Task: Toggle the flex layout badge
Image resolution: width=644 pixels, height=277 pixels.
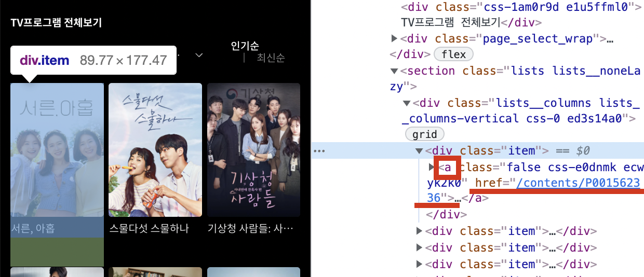Action: click(453, 54)
